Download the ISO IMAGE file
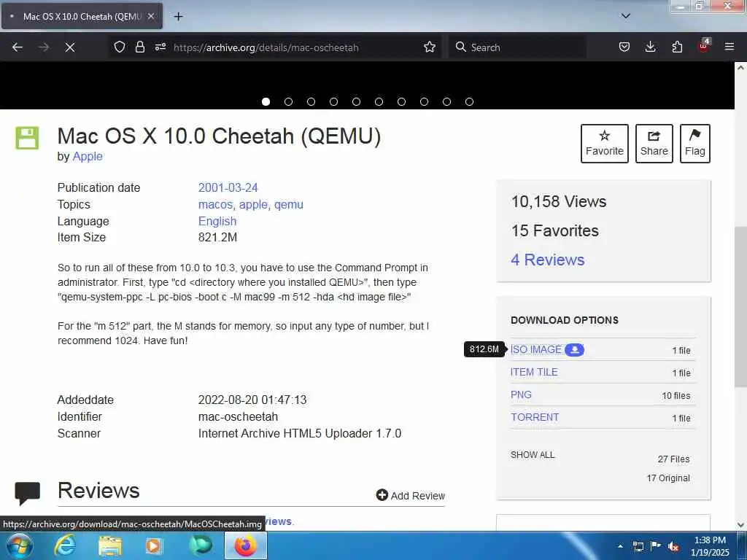The height and width of the screenshot is (560, 747). (x=536, y=349)
